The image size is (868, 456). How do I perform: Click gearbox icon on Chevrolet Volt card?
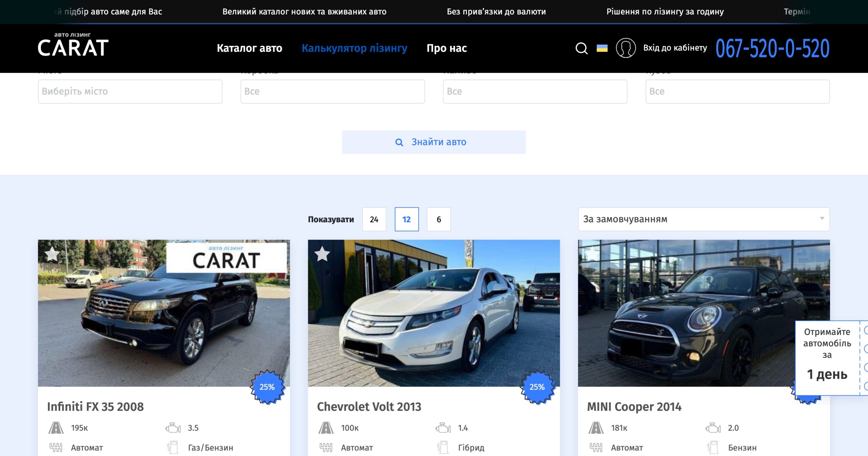[x=326, y=448]
